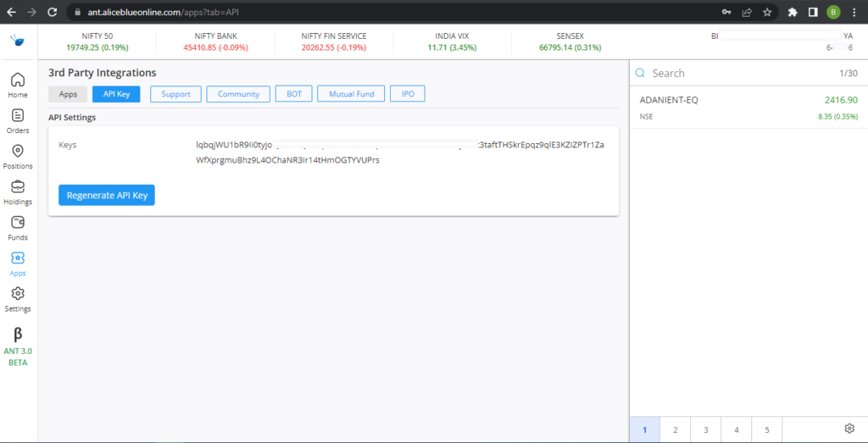
Task: Click the Keys label
Action: 68,145
